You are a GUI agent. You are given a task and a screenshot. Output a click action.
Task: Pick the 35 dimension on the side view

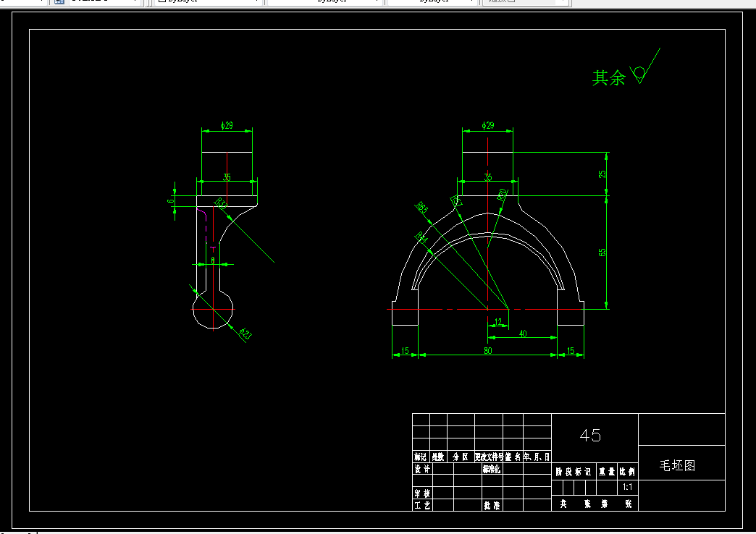click(227, 177)
